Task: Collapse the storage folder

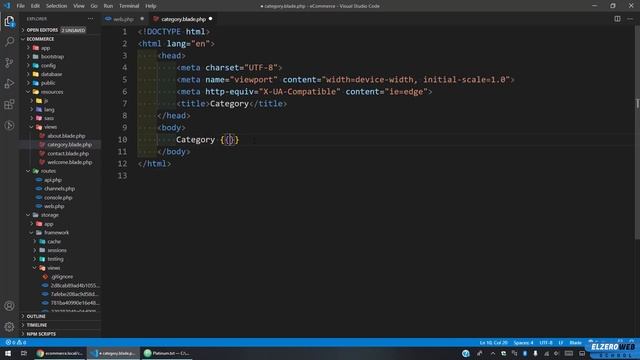Action: point(60,215)
